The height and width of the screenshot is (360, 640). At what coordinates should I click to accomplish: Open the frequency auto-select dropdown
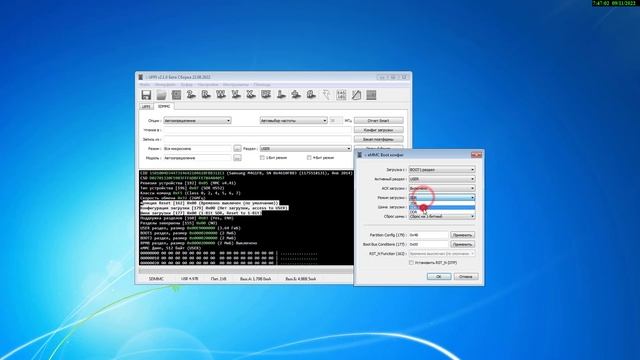click(293, 120)
